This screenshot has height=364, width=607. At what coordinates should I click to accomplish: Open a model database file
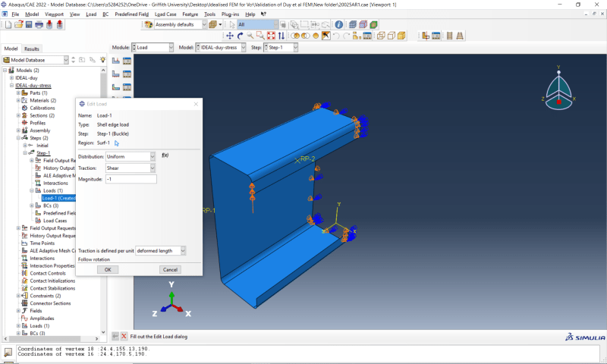pos(18,25)
